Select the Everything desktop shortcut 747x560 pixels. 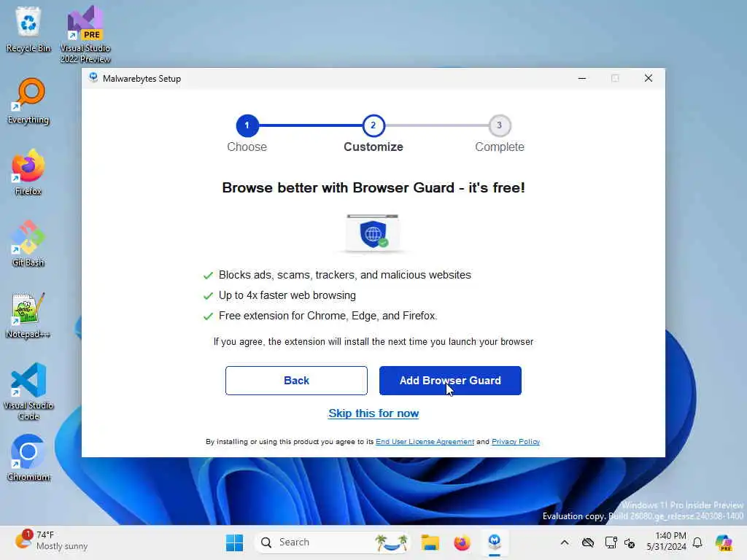pyautogui.click(x=28, y=101)
